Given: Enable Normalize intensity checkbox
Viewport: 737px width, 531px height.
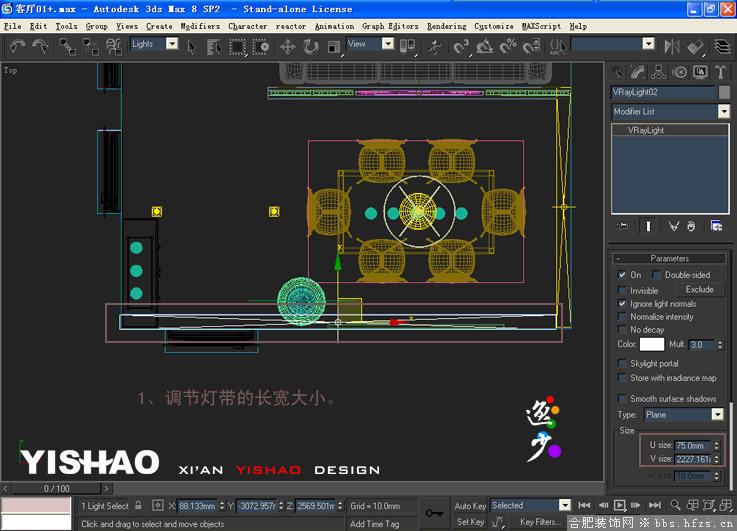Looking at the screenshot, I should click(x=622, y=317).
